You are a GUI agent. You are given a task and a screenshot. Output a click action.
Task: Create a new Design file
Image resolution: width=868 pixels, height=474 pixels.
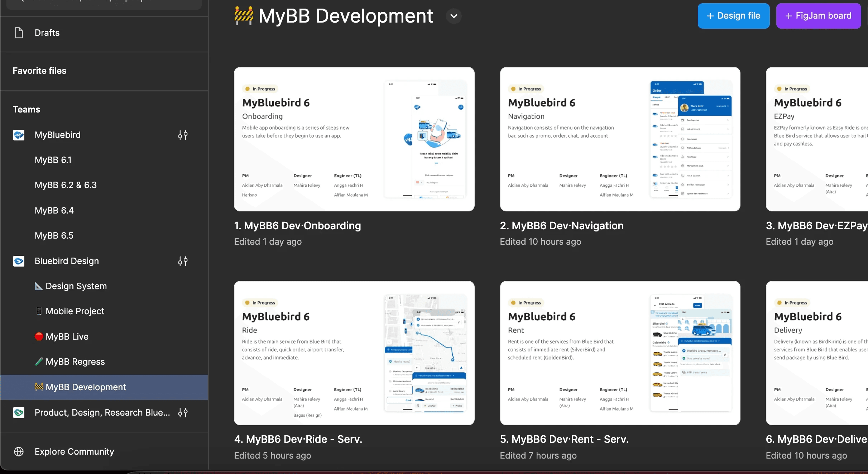tap(733, 16)
